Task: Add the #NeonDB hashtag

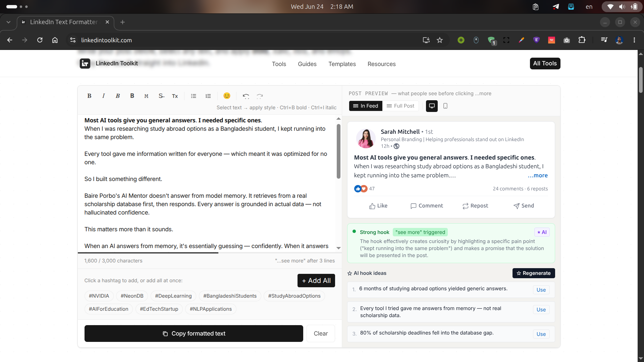Action: (x=132, y=296)
